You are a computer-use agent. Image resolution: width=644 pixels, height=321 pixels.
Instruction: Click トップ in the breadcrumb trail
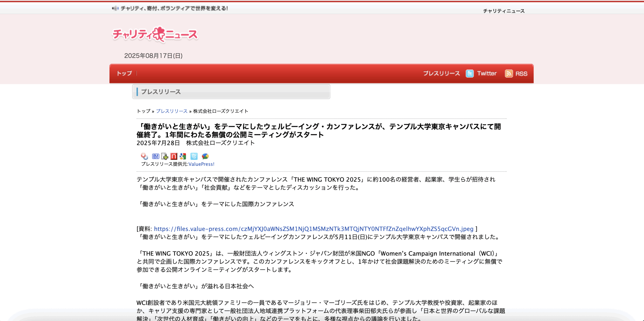point(143,111)
